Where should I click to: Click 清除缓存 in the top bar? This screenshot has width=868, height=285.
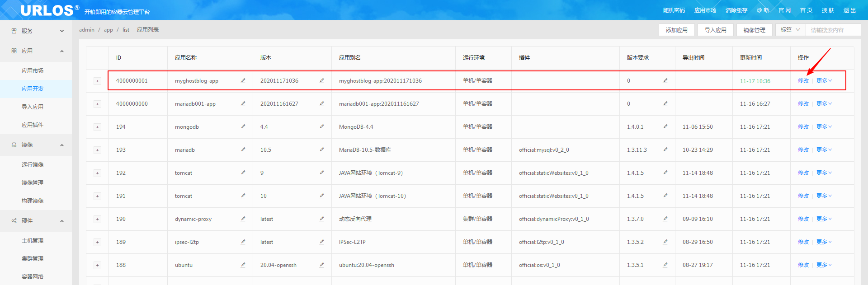(736, 10)
